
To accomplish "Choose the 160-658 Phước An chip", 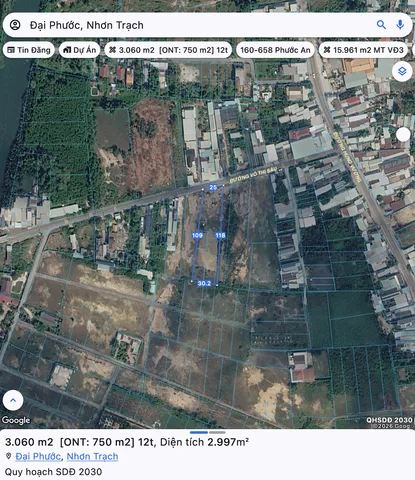I will pos(275,50).
